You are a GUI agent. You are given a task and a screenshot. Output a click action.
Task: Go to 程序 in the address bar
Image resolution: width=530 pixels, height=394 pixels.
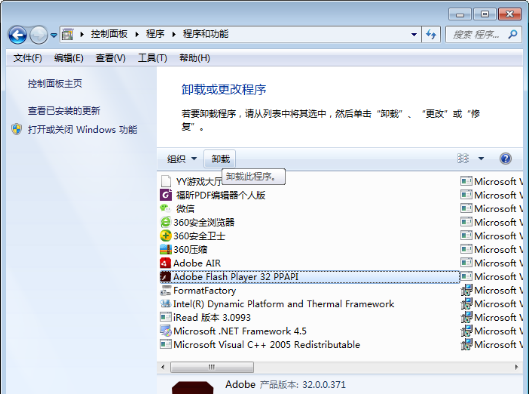pyautogui.click(x=155, y=34)
